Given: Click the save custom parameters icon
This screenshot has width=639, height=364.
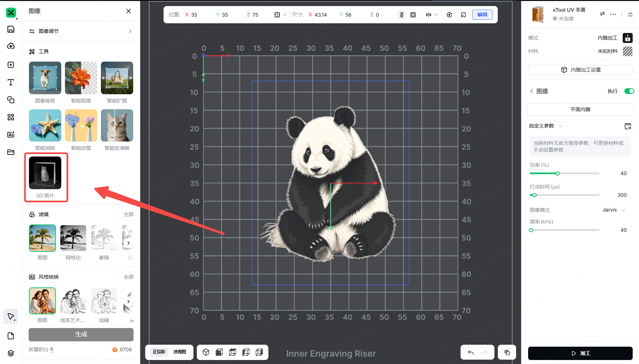Looking at the screenshot, I should 628,126.
